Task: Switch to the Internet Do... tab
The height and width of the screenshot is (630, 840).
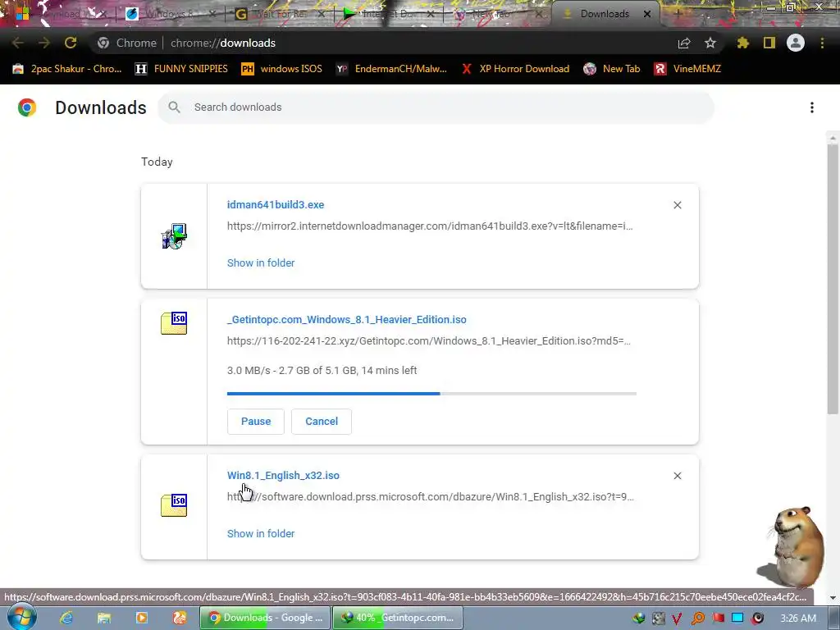Action: (x=389, y=14)
